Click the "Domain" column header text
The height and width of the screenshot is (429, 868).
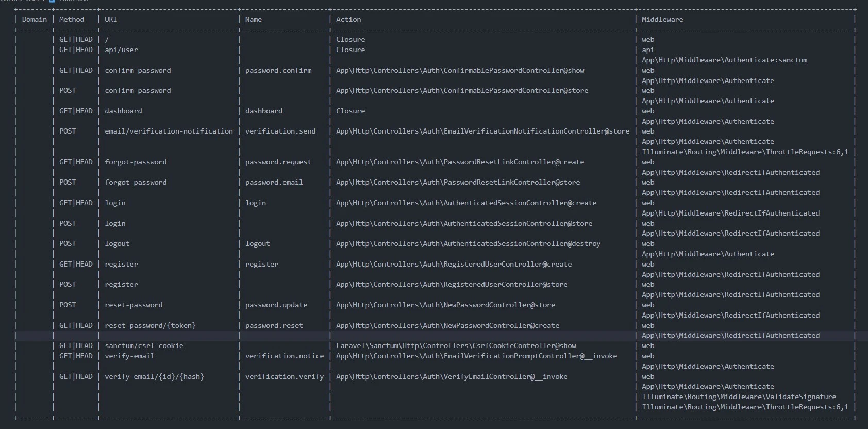[35, 20]
